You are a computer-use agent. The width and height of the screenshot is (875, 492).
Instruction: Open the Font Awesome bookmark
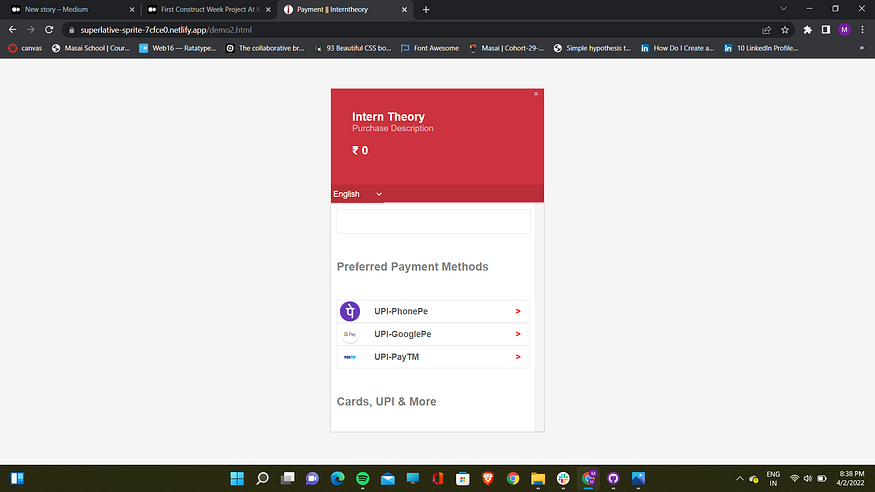(430, 49)
